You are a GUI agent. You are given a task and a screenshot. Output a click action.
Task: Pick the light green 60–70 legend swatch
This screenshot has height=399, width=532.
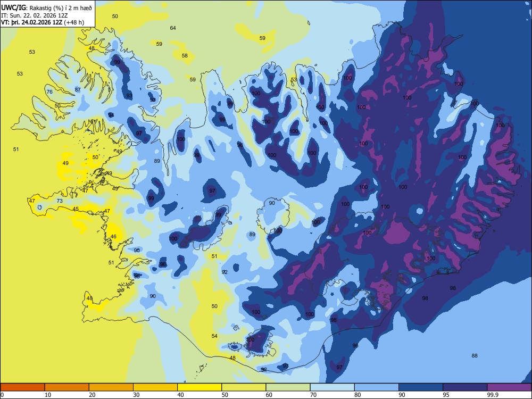pyautogui.click(x=288, y=387)
